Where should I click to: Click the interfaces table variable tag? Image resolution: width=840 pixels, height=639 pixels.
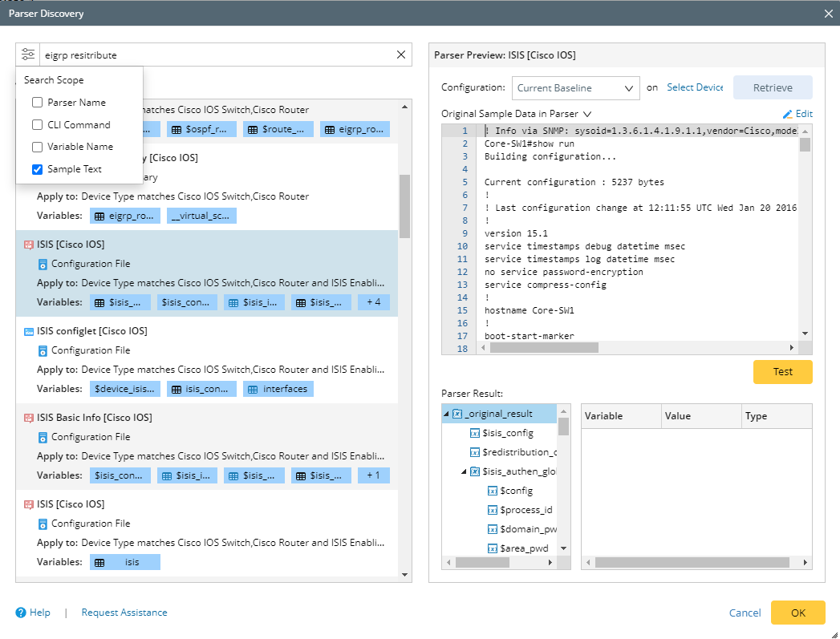click(278, 389)
